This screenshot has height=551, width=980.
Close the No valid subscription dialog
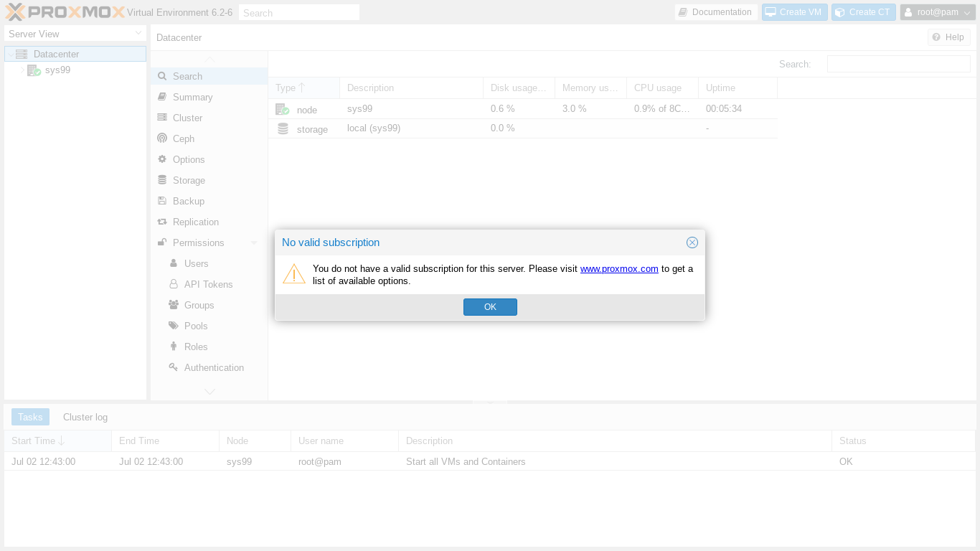click(x=692, y=242)
